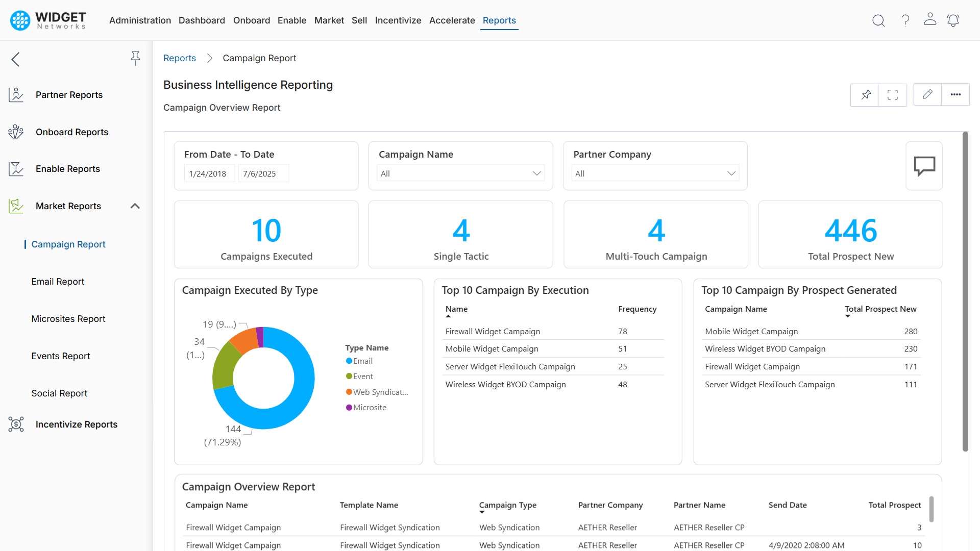Screen dimensions: 980x551
Task: Open the Incentivize top menu
Action: 398,20
